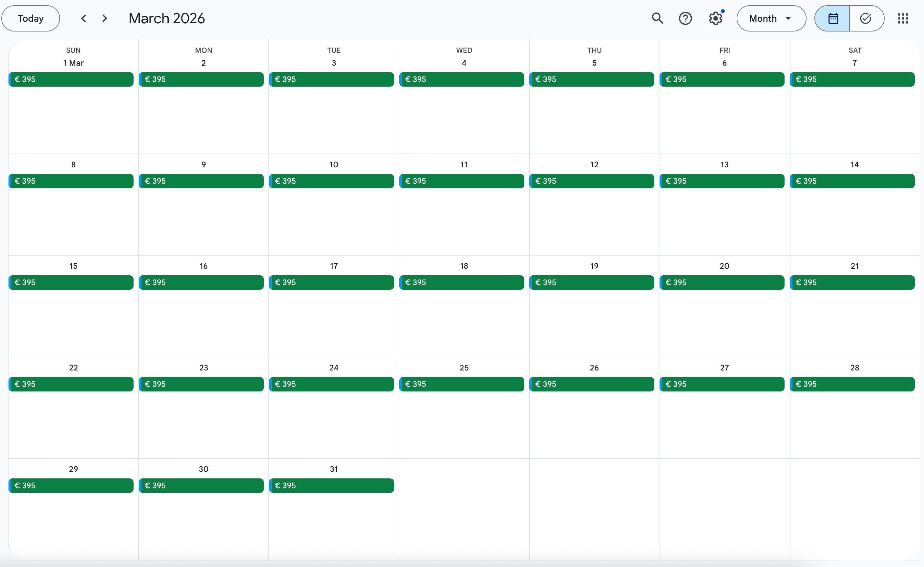Select the date number 1 Mar
The width and height of the screenshot is (924, 567).
tap(73, 63)
